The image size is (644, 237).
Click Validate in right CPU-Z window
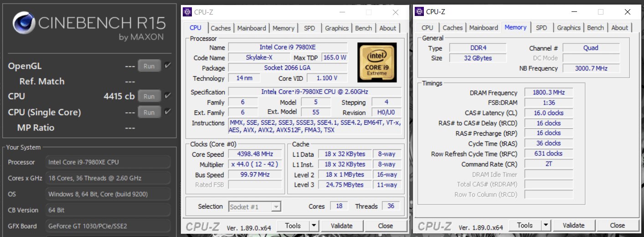tap(574, 225)
